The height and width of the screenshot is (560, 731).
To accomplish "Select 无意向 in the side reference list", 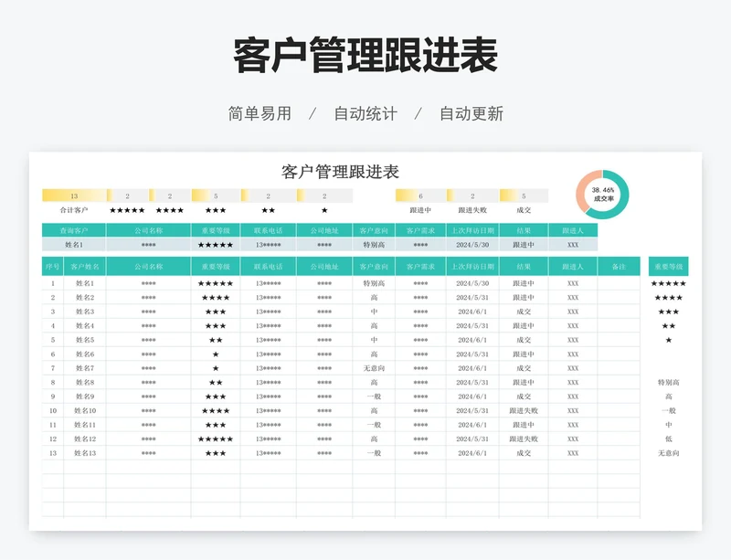I will (668, 453).
